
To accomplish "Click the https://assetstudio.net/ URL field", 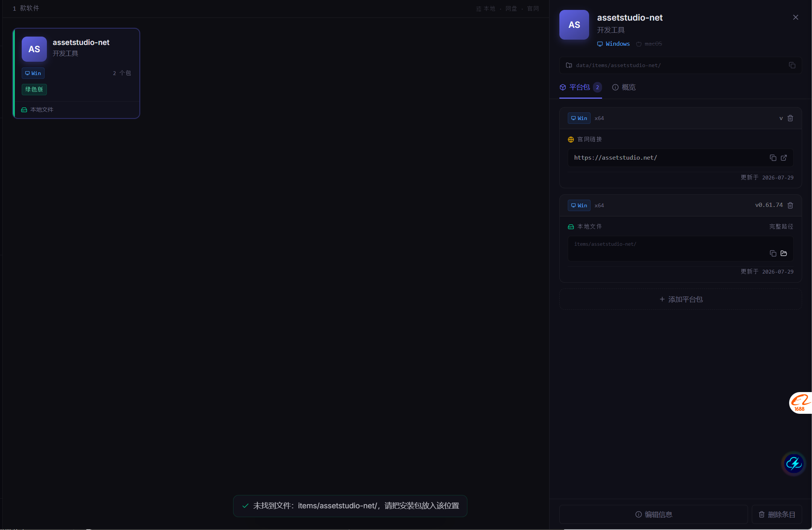I will click(x=681, y=158).
